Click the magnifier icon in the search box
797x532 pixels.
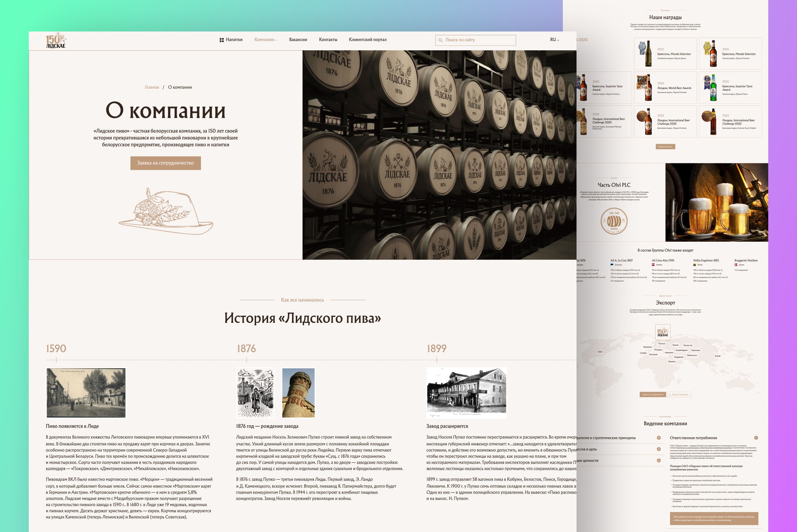click(x=441, y=40)
